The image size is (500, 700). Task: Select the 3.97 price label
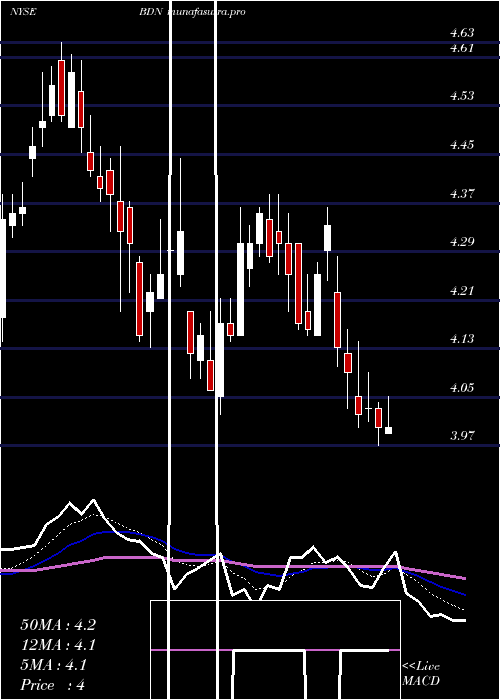462,436
